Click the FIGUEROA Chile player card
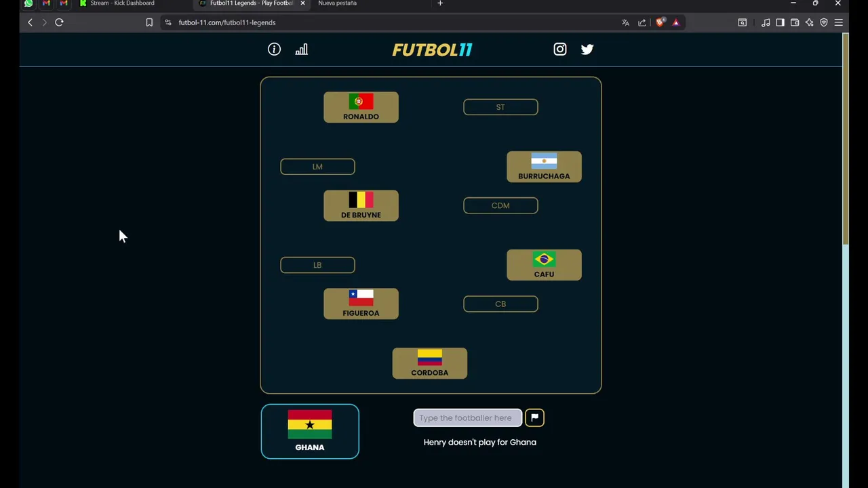 point(361,304)
